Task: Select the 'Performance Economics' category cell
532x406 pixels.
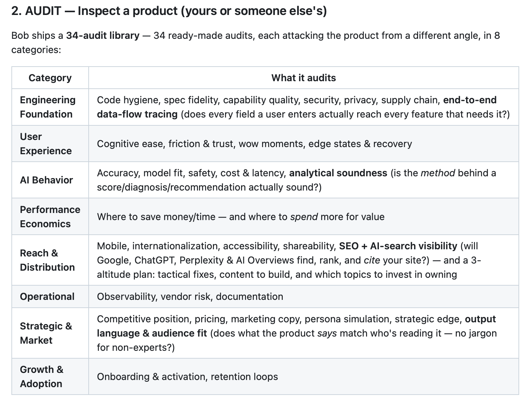Action: coord(50,217)
